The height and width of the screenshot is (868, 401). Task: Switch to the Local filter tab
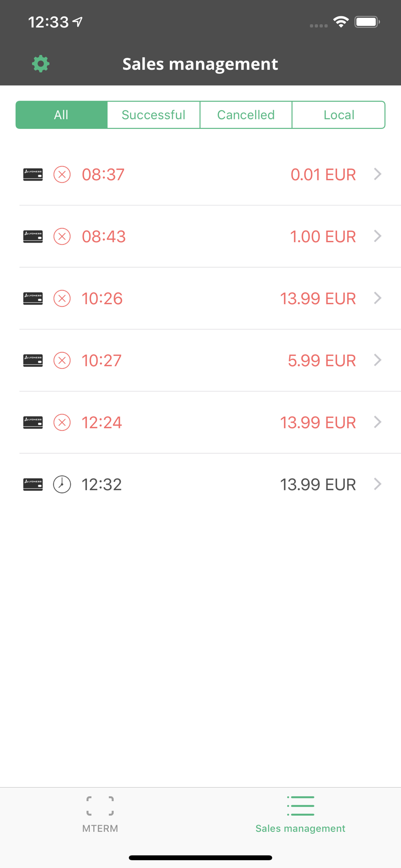(339, 115)
